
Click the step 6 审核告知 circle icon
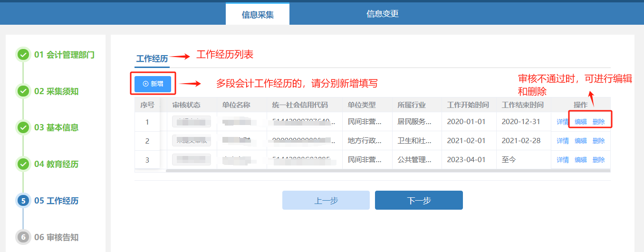tap(23, 237)
